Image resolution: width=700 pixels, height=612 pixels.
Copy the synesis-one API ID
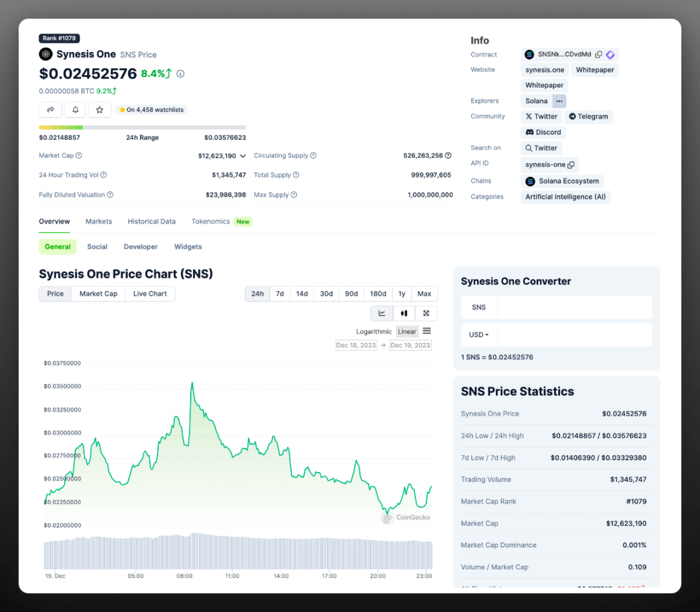tap(570, 165)
